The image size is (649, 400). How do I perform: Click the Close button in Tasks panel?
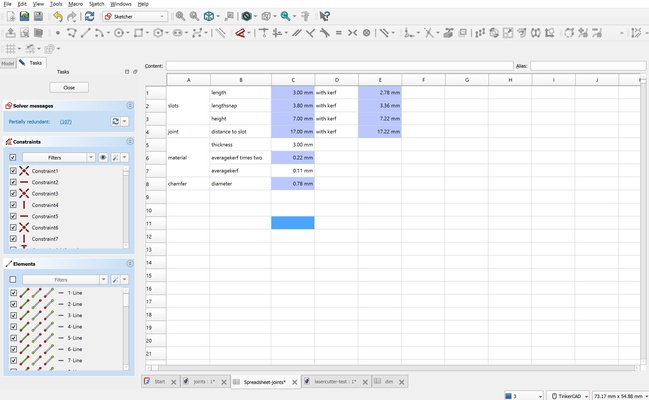click(69, 87)
